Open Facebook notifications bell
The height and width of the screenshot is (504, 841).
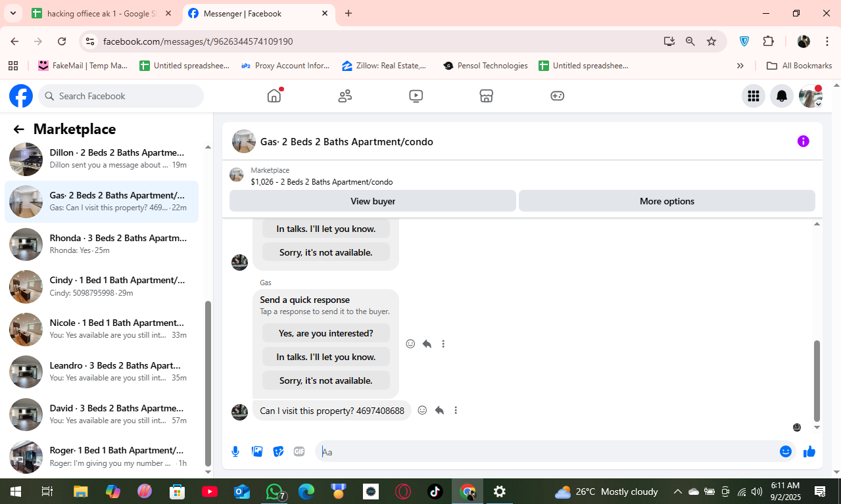[782, 96]
